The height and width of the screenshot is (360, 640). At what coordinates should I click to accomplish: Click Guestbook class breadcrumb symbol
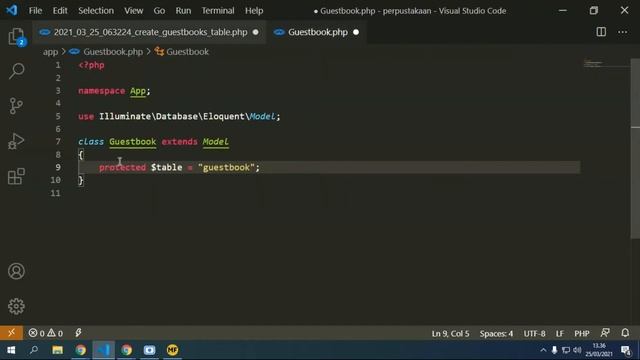click(187, 52)
